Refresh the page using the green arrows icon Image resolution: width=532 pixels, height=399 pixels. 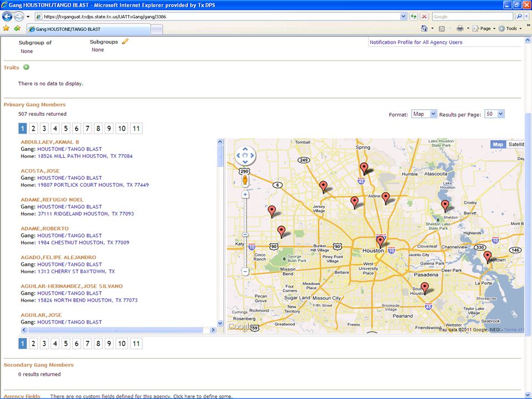[413, 16]
